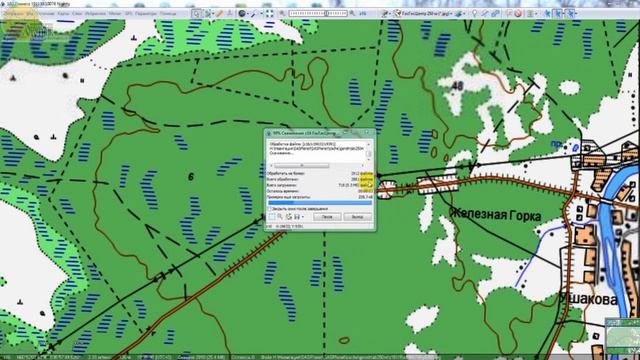The height and width of the screenshot is (360, 640).
Task: Toggle the second blue GPS icon
Action: click(x=558, y=13)
